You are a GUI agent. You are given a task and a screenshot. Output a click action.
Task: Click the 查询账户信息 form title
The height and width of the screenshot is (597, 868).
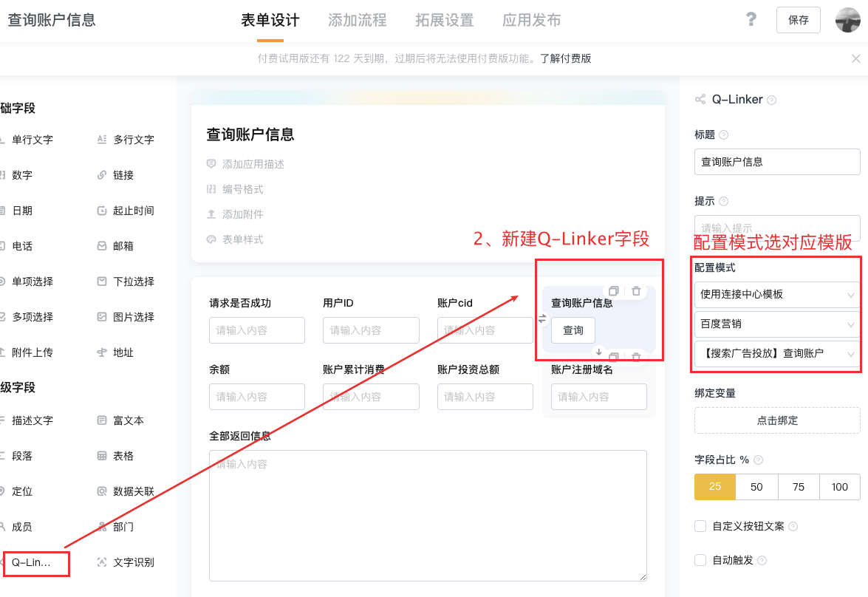[x=250, y=134]
